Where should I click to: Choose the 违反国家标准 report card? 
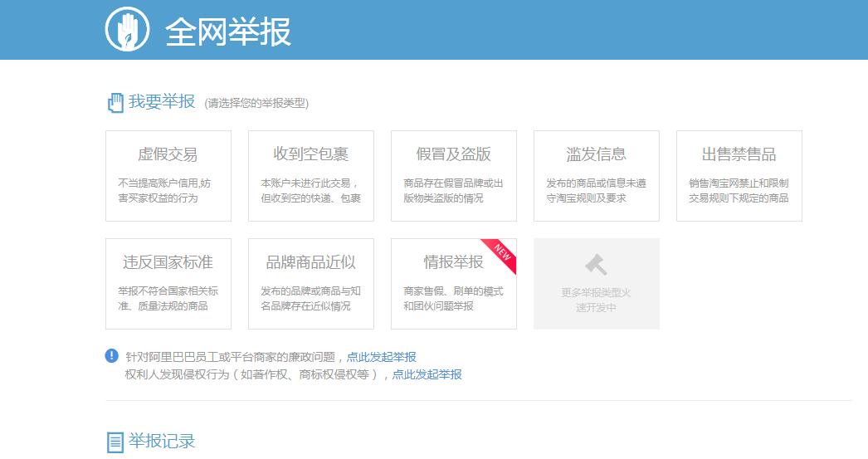(x=168, y=284)
